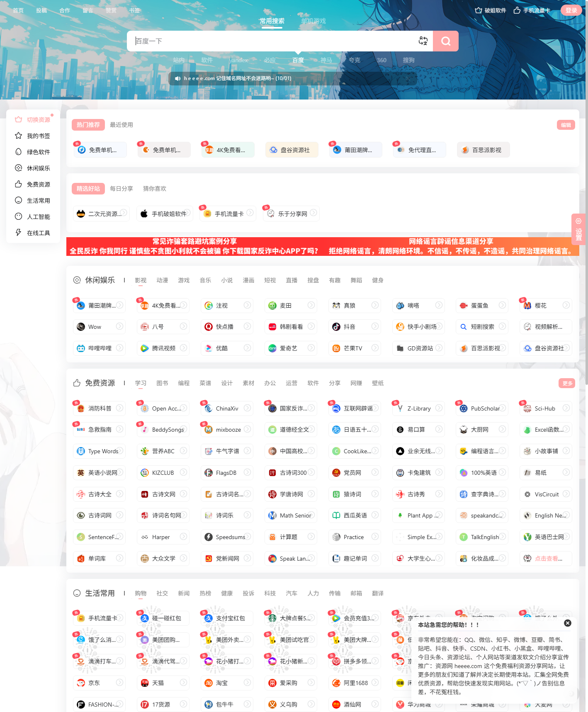Select 在线工具 lightning item in the sidebar
The width and height of the screenshot is (588, 712).
point(33,233)
